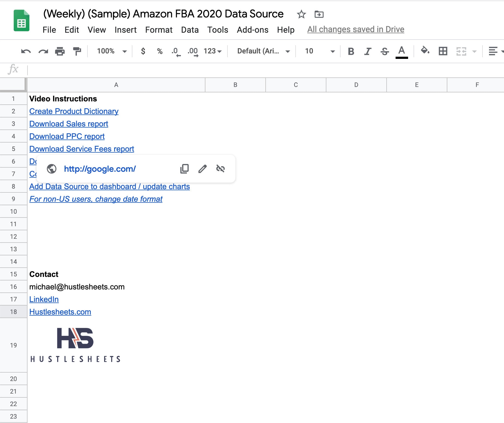
Task: Click the pencil edit link icon
Action: (202, 169)
